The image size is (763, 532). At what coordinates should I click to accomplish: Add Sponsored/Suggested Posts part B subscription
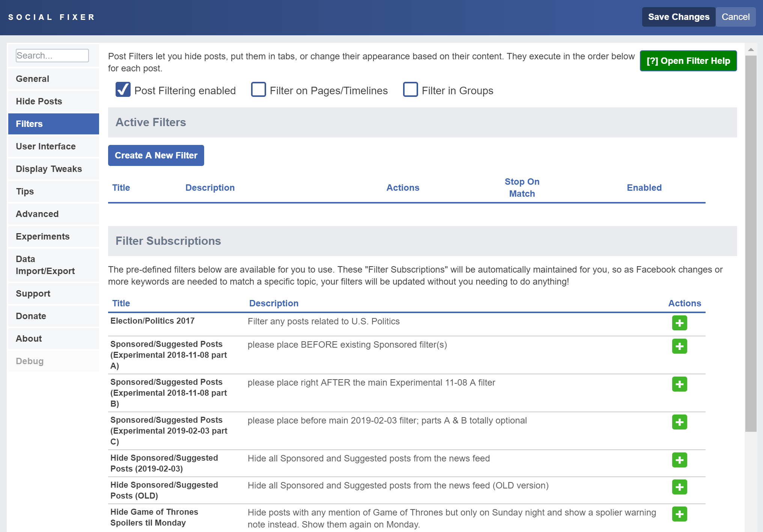point(679,384)
